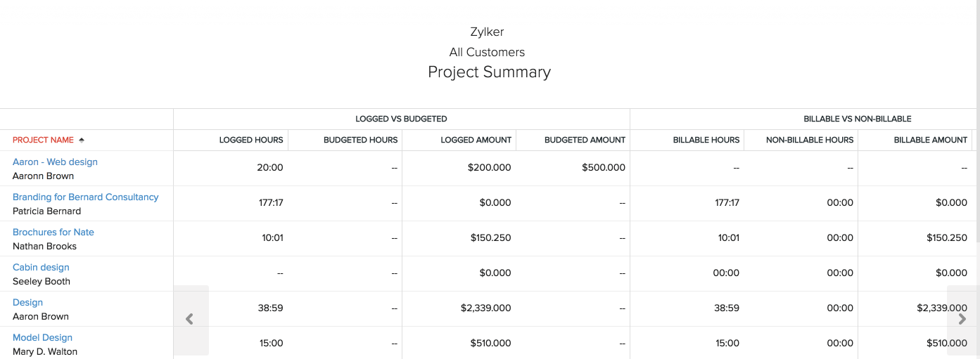980x359 pixels.
Task: Click the left scroll arrow chevron
Action: [x=189, y=319]
